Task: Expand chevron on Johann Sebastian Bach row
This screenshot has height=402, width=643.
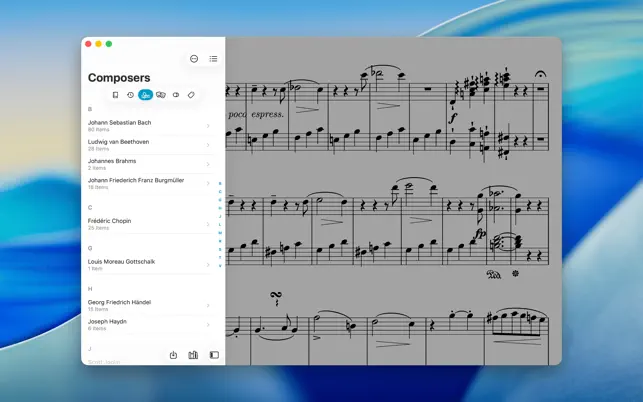Action: click(208, 126)
